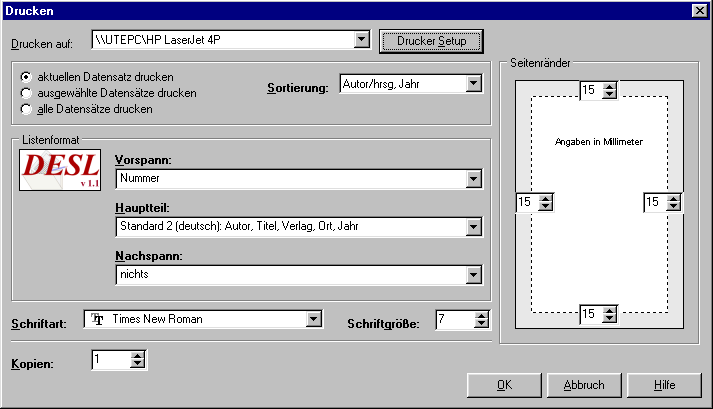This screenshot has height=409, width=713.
Task: Decrease the Schriftgröße value
Action: pyautogui.click(x=481, y=323)
